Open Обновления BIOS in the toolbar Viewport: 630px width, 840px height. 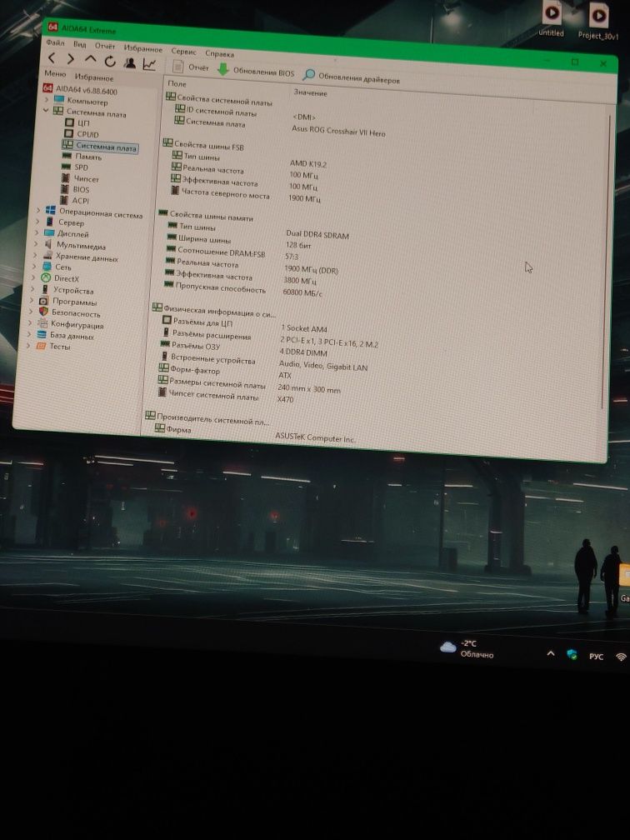tap(256, 71)
